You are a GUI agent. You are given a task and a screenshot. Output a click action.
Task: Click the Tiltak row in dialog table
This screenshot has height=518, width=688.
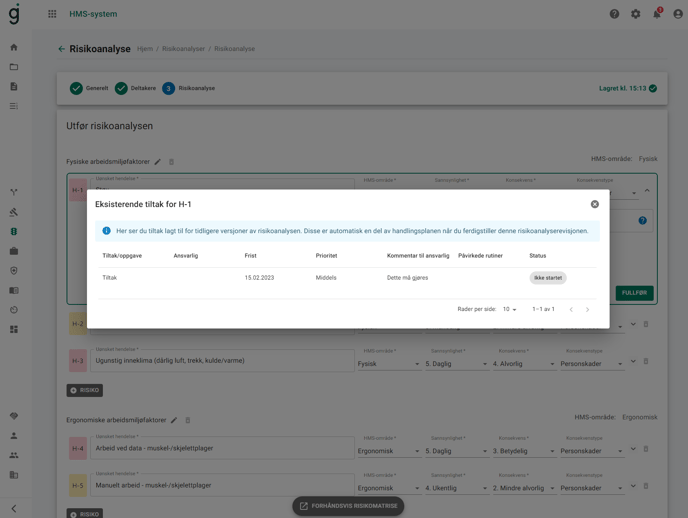[348, 278]
